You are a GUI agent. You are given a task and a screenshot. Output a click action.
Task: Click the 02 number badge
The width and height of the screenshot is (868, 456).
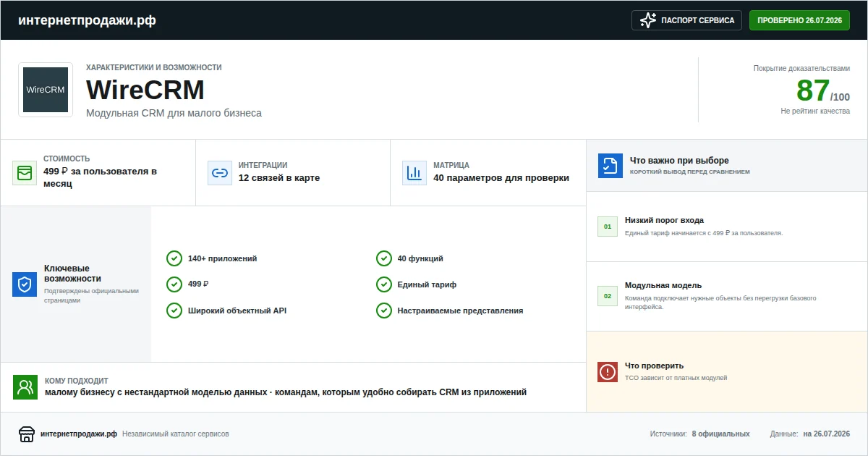point(608,296)
